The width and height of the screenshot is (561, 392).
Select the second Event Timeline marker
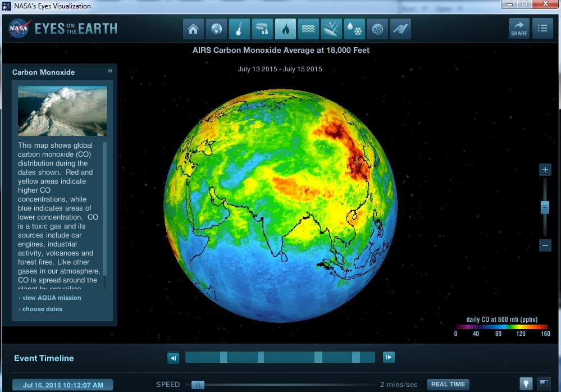pyautogui.click(x=261, y=357)
